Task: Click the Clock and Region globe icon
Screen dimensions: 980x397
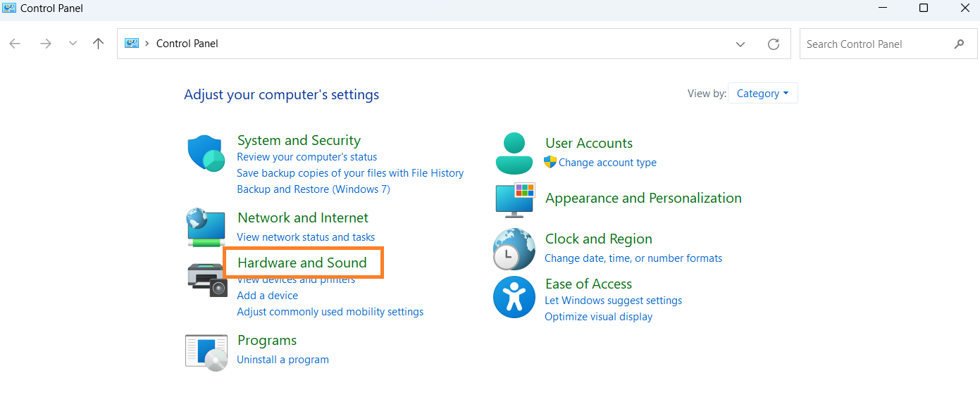Action: coord(514,249)
